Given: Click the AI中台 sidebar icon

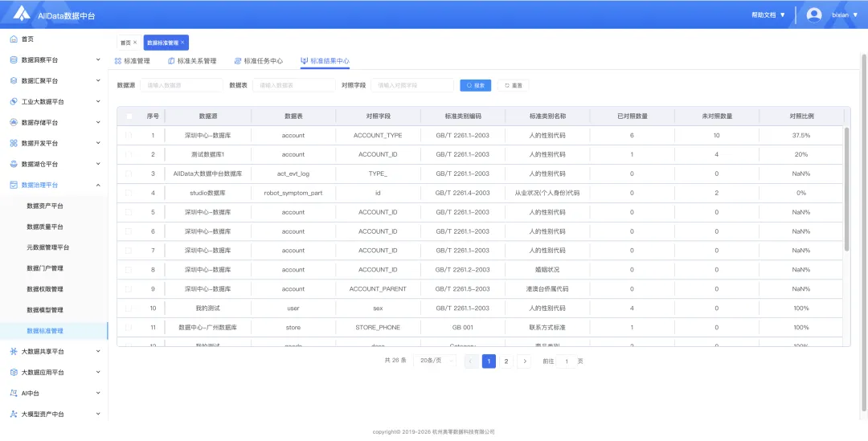Looking at the screenshot, I should click(14, 393).
